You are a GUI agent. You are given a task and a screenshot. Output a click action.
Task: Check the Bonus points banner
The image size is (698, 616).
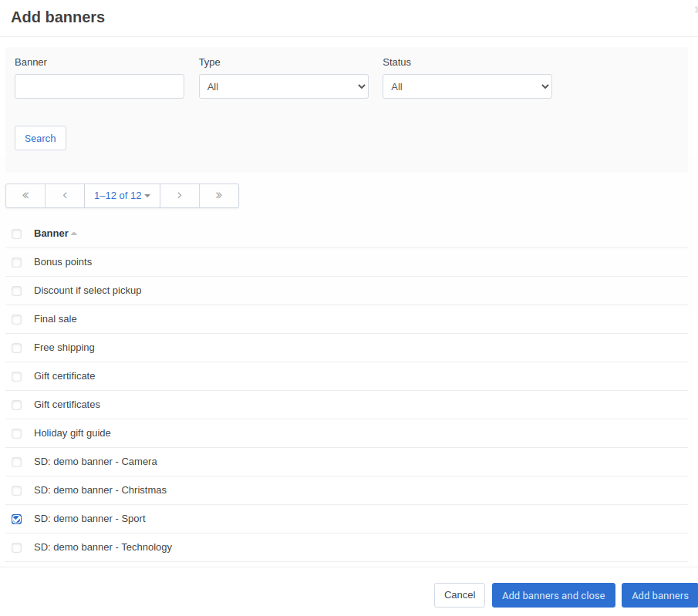pyautogui.click(x=16, y=262)
